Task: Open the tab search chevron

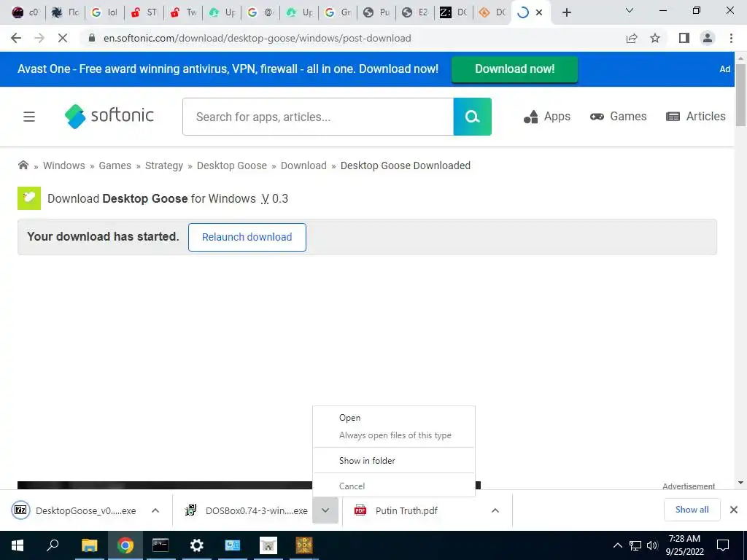Action: pyautogui.click(x=630, y=10)
